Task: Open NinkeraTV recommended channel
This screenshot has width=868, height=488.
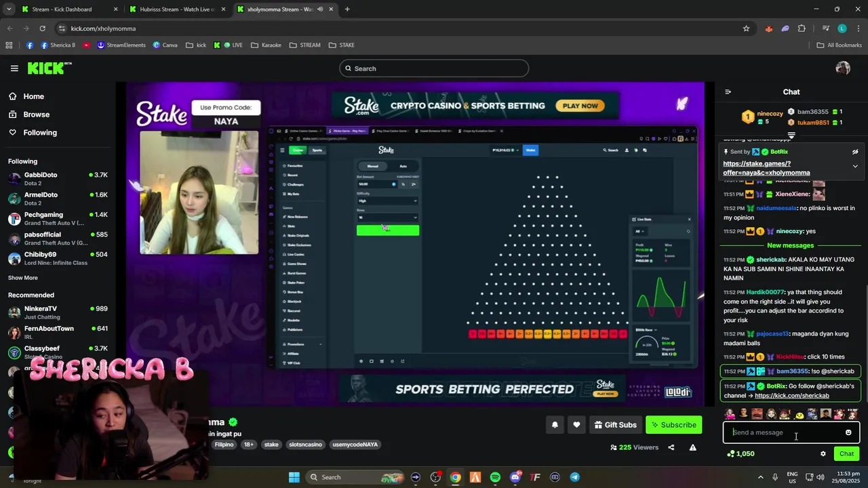Action: click(58, 312)
